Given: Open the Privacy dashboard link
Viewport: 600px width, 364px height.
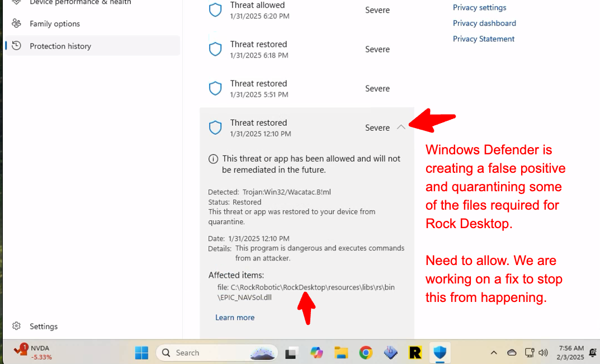Looking at the screenshot, I should [484, 23].
